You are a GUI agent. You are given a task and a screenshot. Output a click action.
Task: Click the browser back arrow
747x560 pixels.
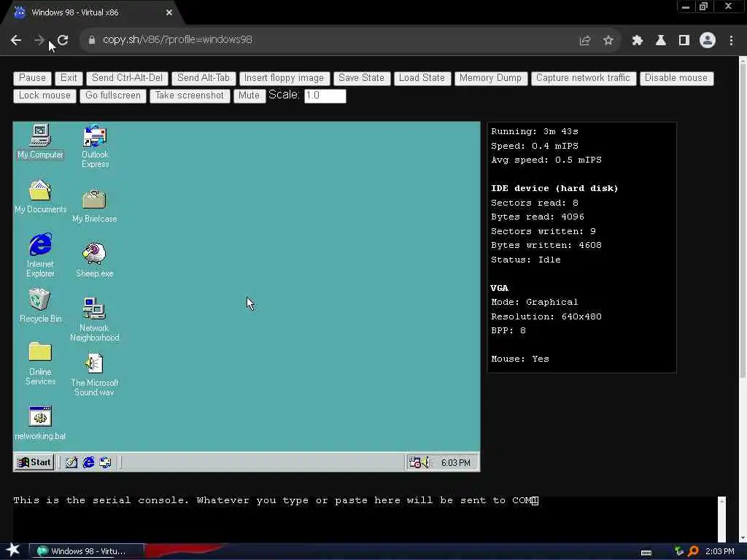pyautogui.click(x=16, y=40)
